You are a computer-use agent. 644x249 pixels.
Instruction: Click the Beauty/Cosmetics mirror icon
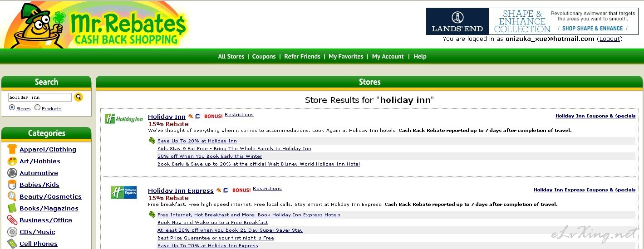(12, 196)
